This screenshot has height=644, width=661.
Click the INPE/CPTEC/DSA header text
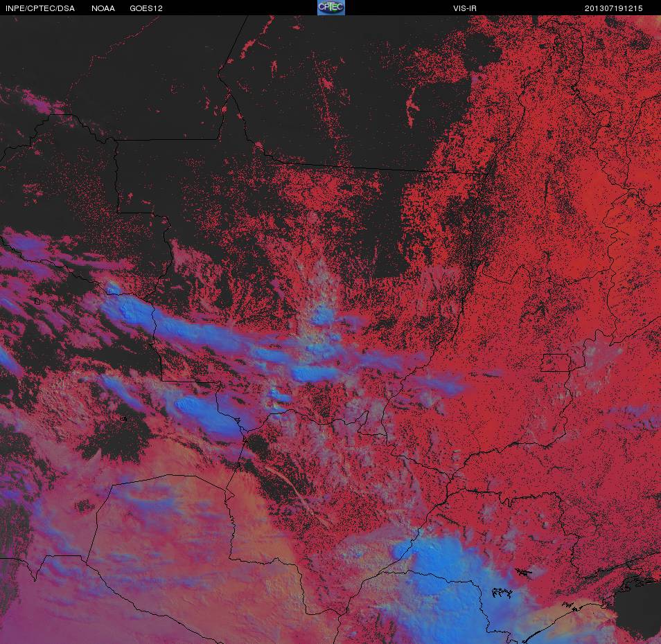[x=40, y=8]
